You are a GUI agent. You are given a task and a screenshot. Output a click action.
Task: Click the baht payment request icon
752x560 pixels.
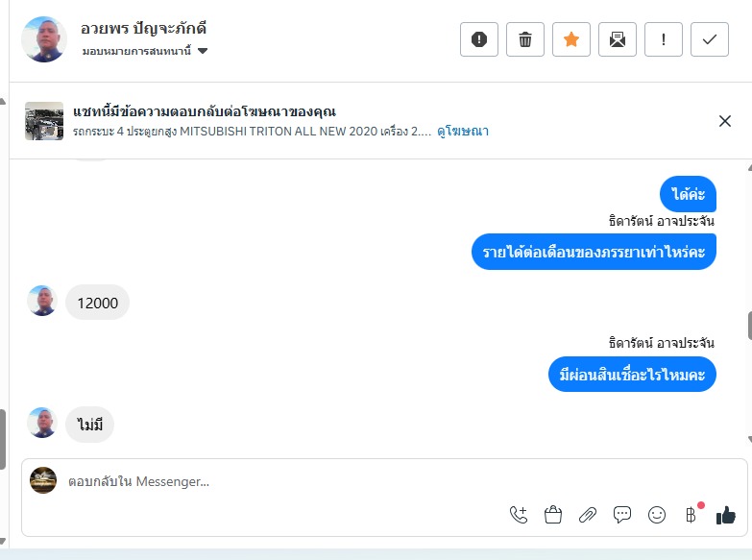[691, 515]
